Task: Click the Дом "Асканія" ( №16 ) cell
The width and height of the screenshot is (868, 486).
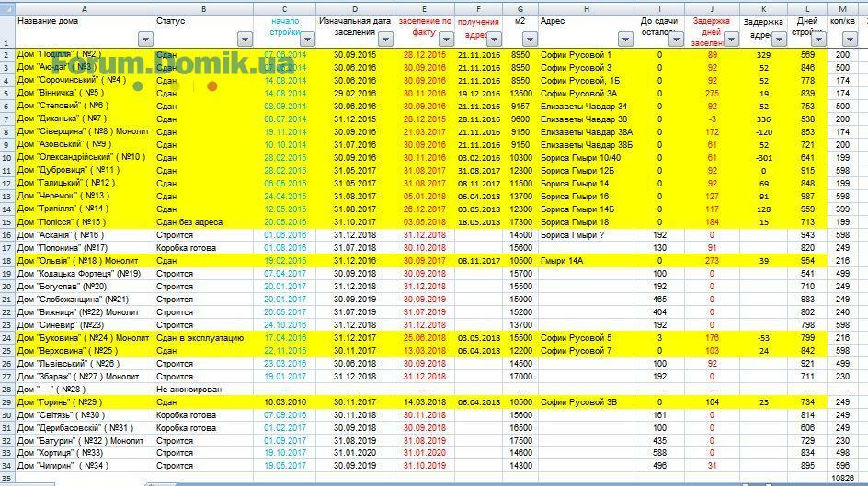Action: (85, 235)
